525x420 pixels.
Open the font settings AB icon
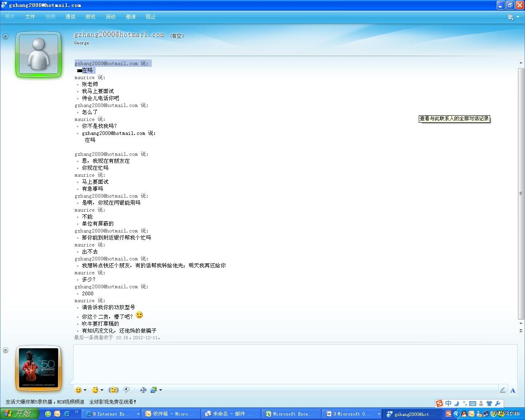(x=143, y=390)
